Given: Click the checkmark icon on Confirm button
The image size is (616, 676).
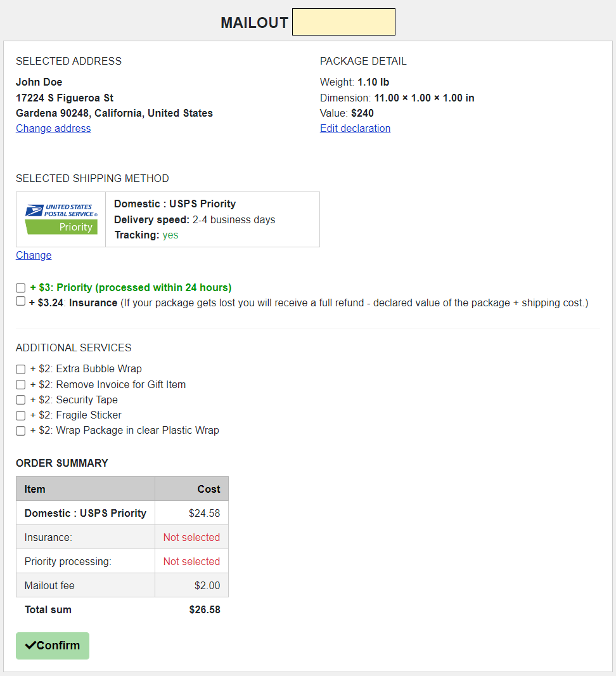Looking at the screenshot, I should pyautogui.click(x=31, y=645).
